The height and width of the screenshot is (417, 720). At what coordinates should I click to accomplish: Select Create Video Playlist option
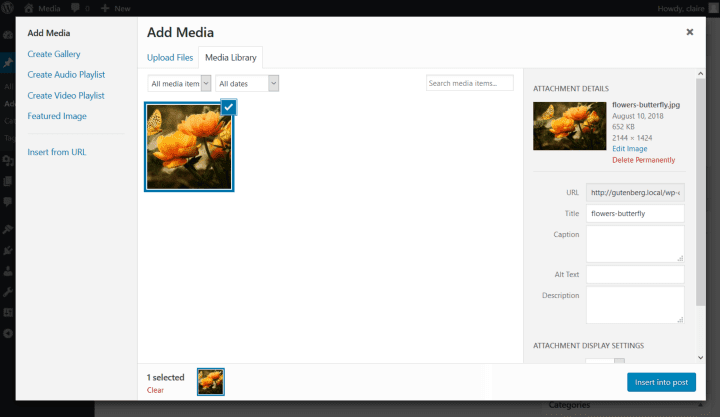pyautogui.click(x=66, y=96)
